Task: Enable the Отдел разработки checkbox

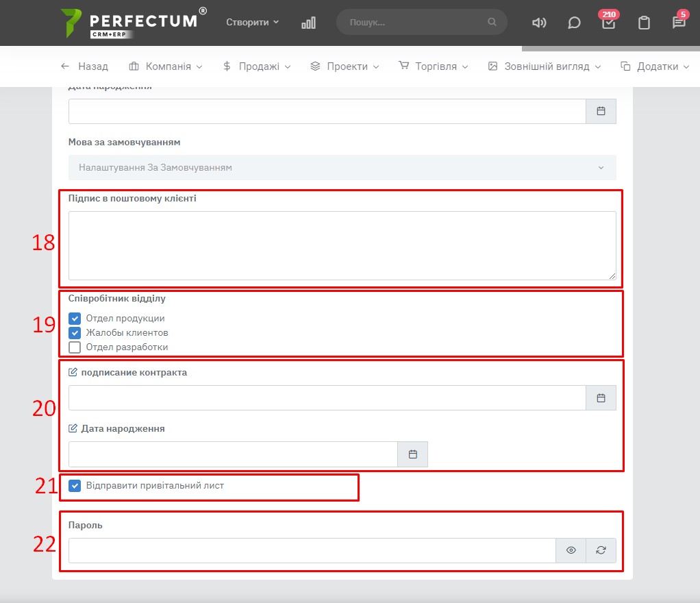Action: (75, 347)
